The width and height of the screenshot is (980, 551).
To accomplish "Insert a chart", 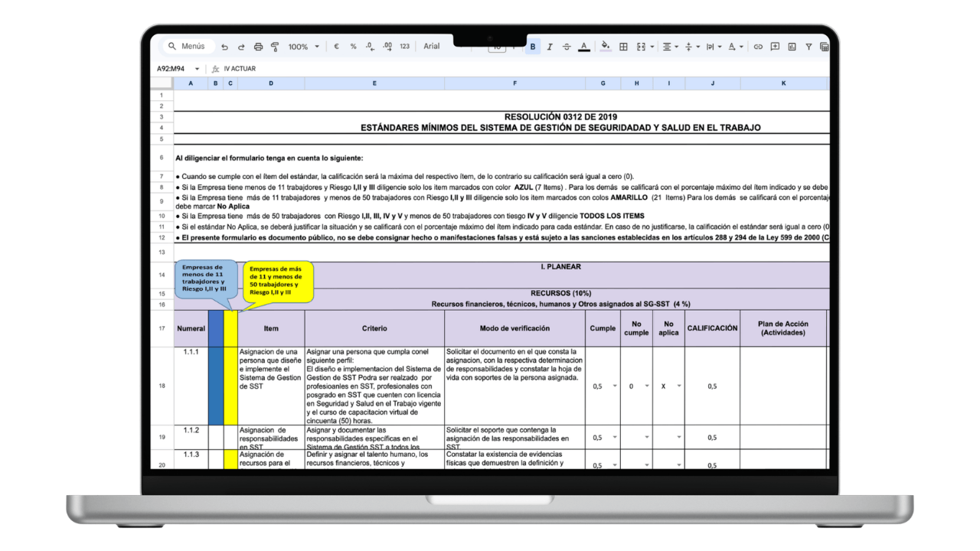I will (793, 46).
